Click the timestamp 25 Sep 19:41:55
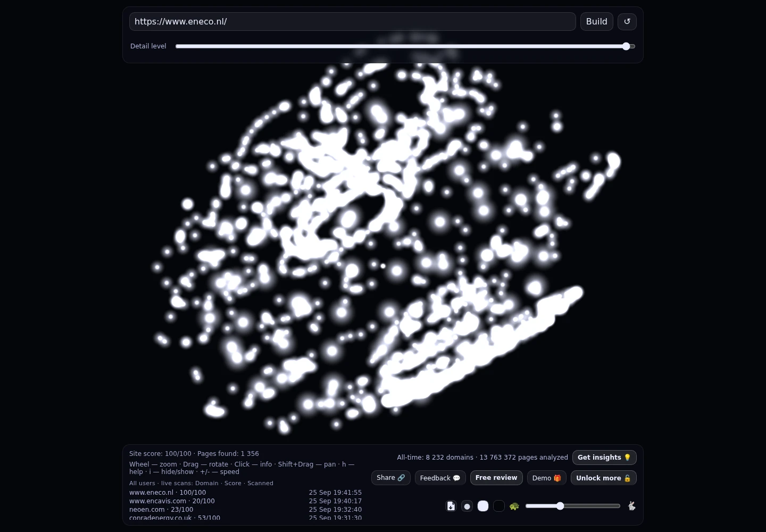This screenshot has width=766, height=532. (335, 493)
